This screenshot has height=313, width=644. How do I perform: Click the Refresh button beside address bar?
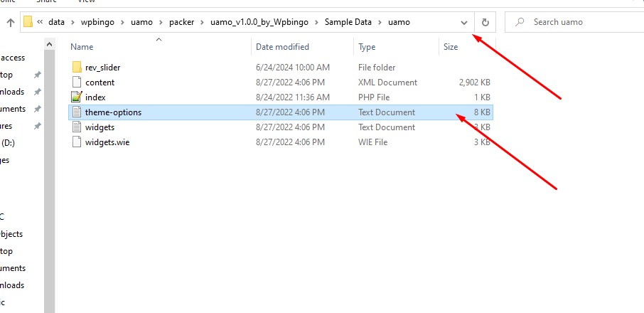[485, 22]
